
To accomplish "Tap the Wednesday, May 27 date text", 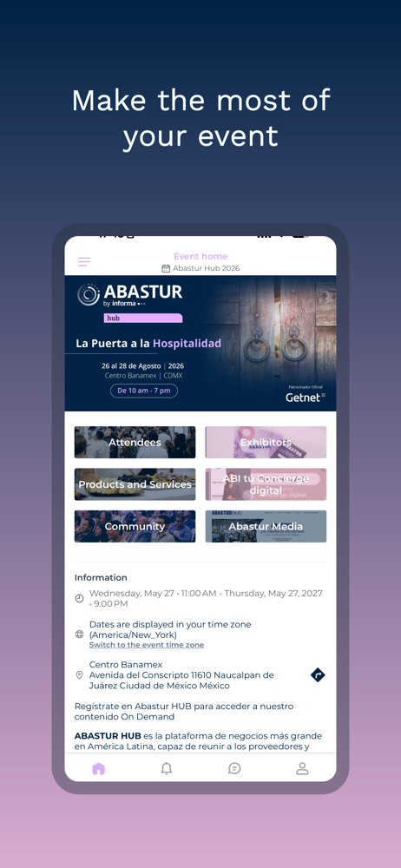I will [206, 598].
